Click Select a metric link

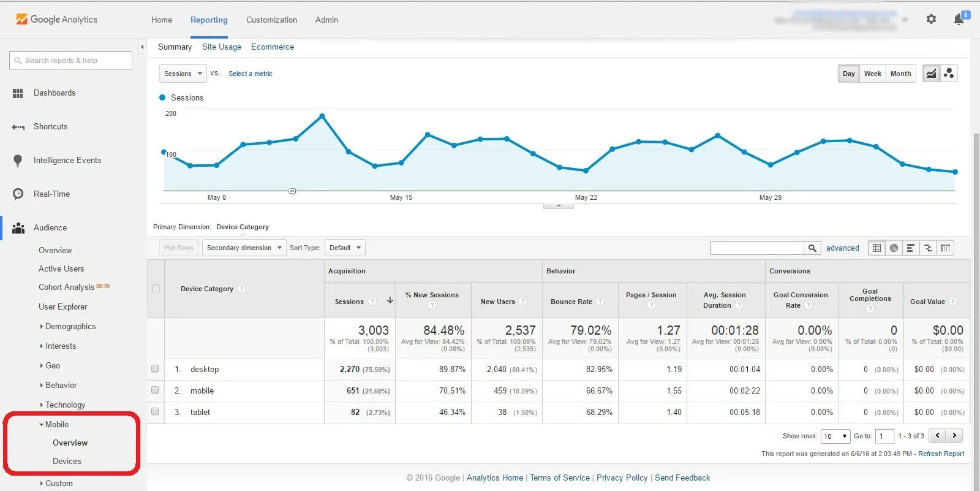pos(251,74)
